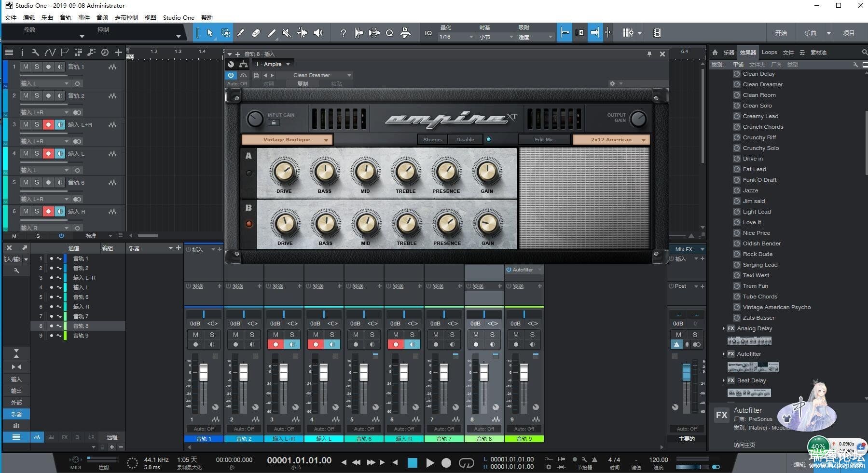The height and width of the screenshot is (473, 868).
Task: Click the Ampire settings gear icon
Action: 612,83
